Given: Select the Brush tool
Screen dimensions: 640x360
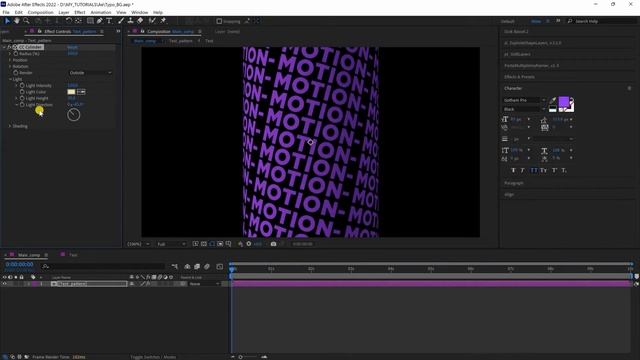Looking at the screenshot, I should tap(121, 21).
